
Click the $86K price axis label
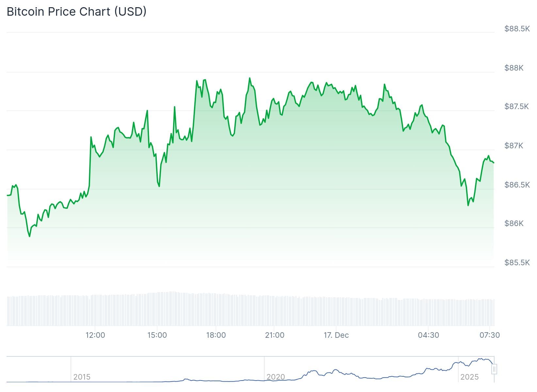coord(514,223)
